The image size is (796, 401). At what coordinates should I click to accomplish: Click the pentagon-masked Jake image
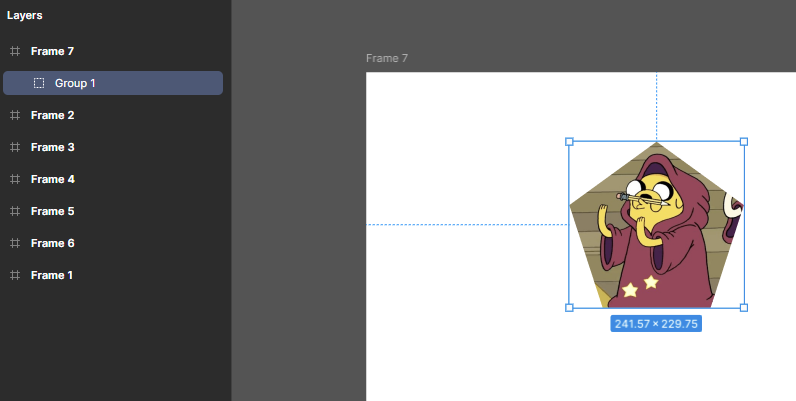pyautogui.click(x=656, y=225)
